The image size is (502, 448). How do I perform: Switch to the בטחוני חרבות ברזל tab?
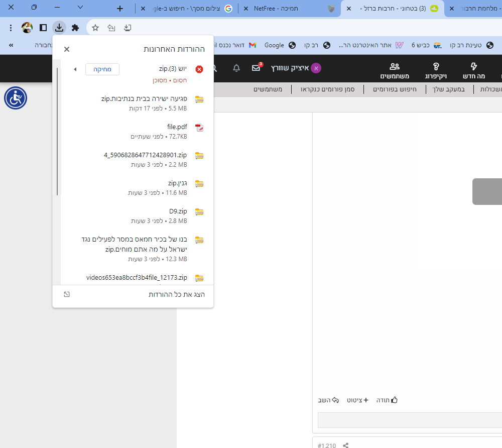tap(394, 9)
